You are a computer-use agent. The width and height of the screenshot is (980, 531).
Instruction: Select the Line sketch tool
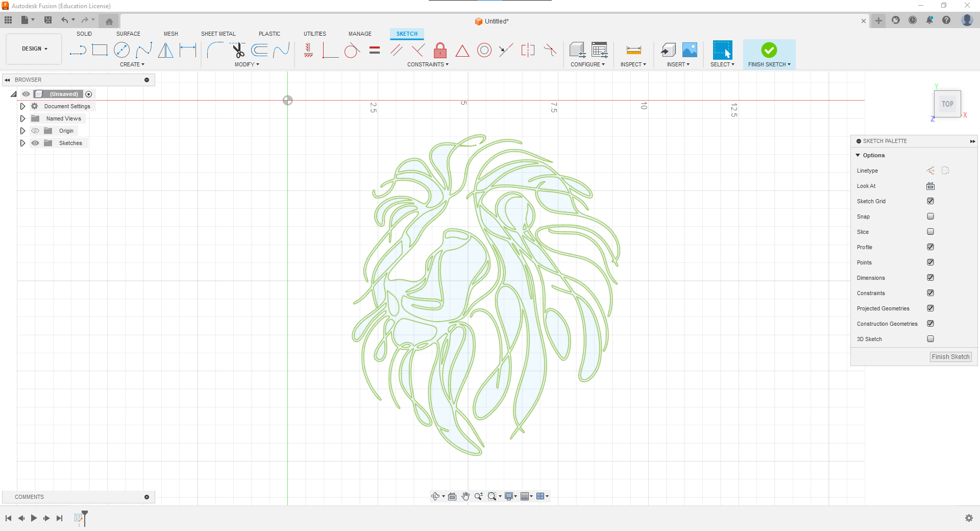click(x=78, y=50)
